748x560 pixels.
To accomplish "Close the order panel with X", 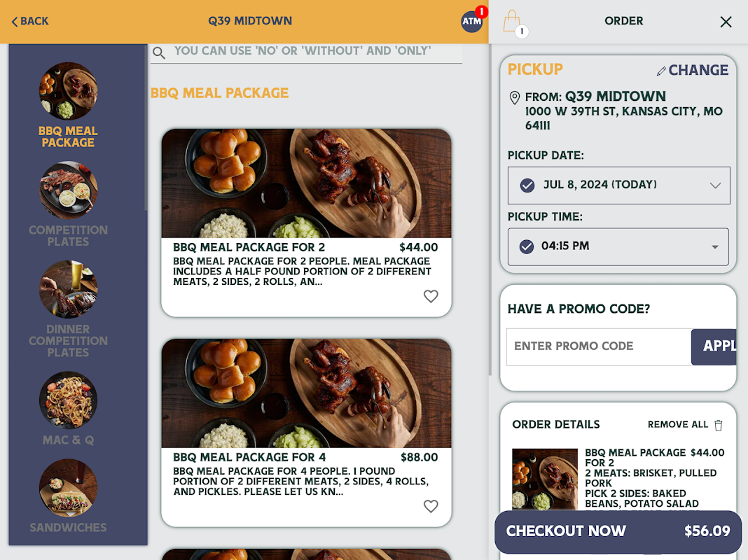I will [x=726, y=22].
